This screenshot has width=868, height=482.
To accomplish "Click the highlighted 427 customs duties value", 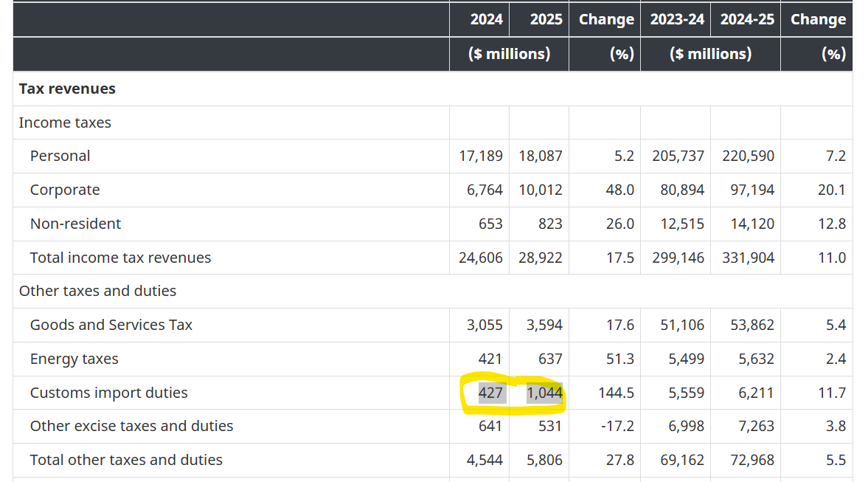I will (490, 393).
